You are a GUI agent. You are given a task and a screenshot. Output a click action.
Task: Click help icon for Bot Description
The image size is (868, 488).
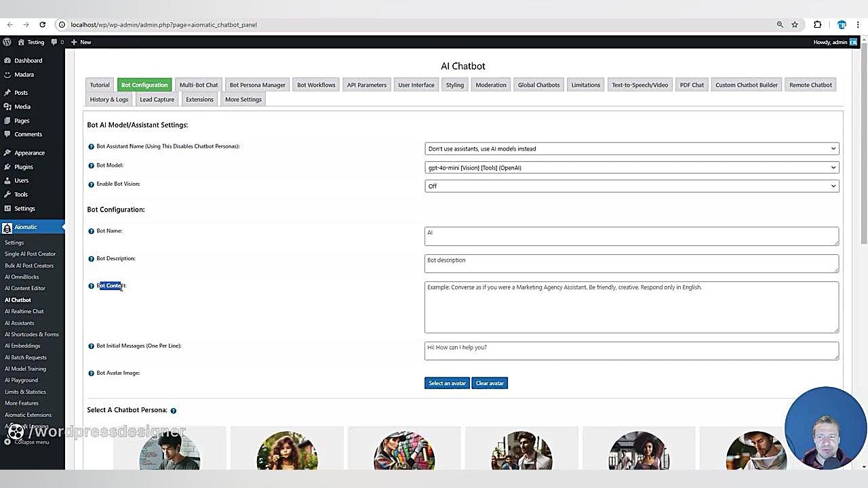tap(92, 259)
